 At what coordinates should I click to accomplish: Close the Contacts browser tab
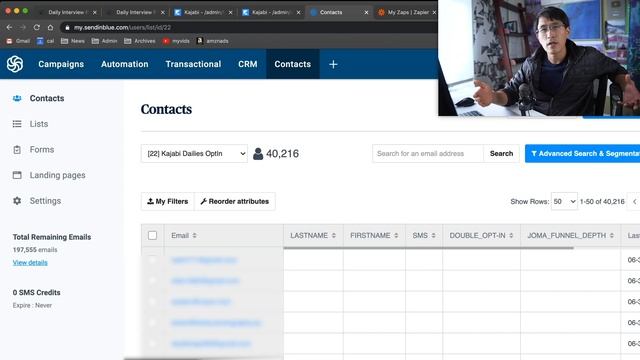366,12
